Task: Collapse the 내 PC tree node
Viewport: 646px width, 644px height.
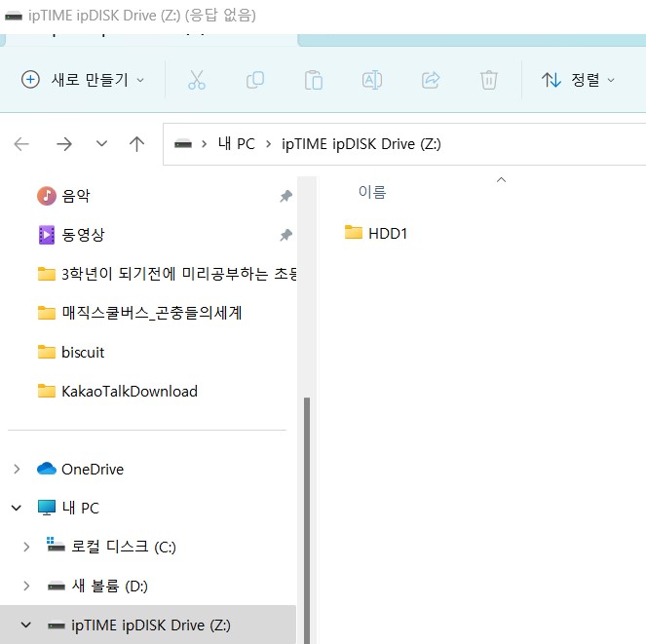Action: pyautogui.click(x=17, y=508)
